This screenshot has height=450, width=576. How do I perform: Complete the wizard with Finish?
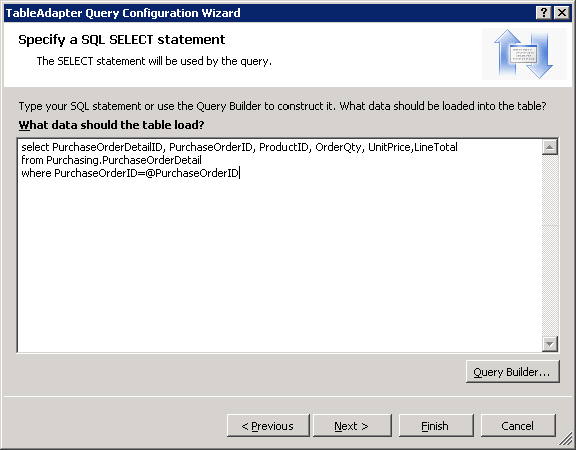436,426
